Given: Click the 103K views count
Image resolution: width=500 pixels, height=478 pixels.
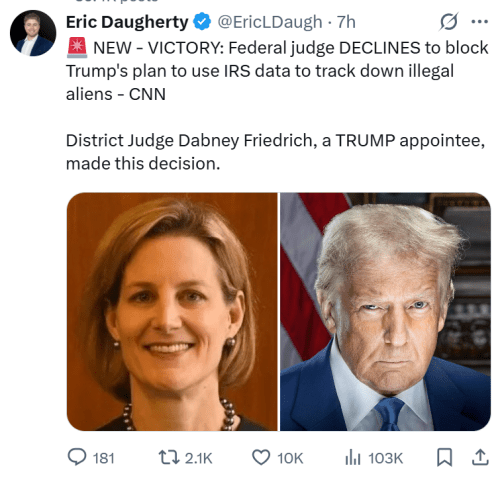Looking at the screenshot, I should click(386, 458).
